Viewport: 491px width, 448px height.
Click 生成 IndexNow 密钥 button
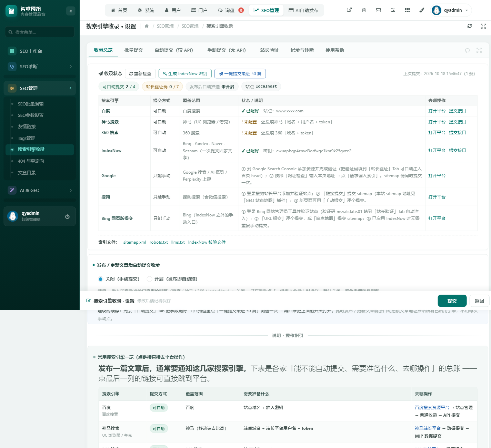(x=185, y=74)
